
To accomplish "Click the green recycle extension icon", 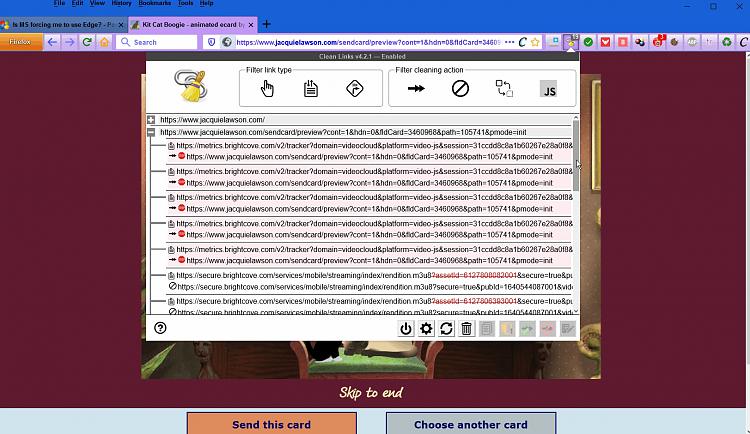I will (x=727, y=42).
